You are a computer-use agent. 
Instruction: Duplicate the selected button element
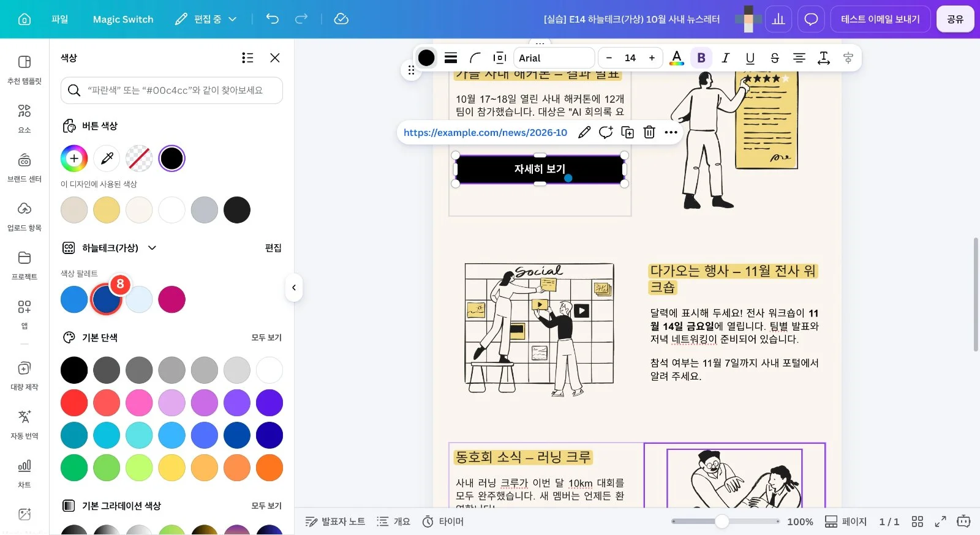coord(628,132)
